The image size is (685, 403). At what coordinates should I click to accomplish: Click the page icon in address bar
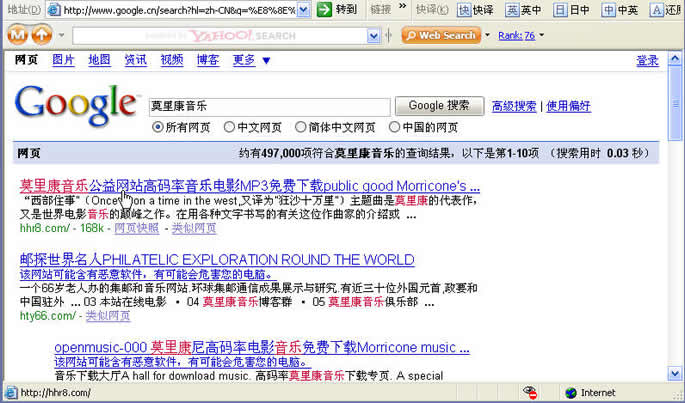click(x=54, y=10)
